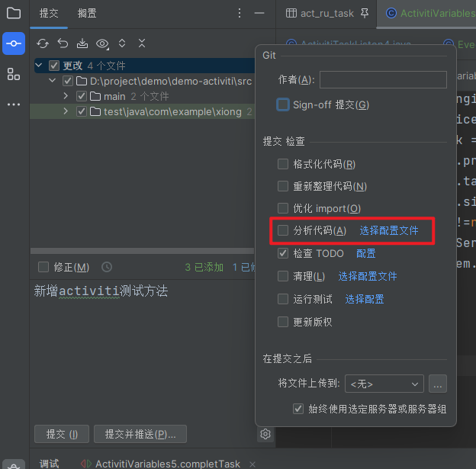Image resolution: width=476 pixels, height=469 pixels.
Task: Open the view options eye icon
Action: click(102, 43)
